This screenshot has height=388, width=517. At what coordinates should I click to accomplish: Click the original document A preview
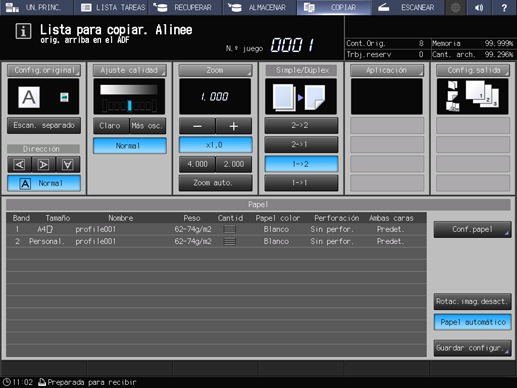[29, 97]
